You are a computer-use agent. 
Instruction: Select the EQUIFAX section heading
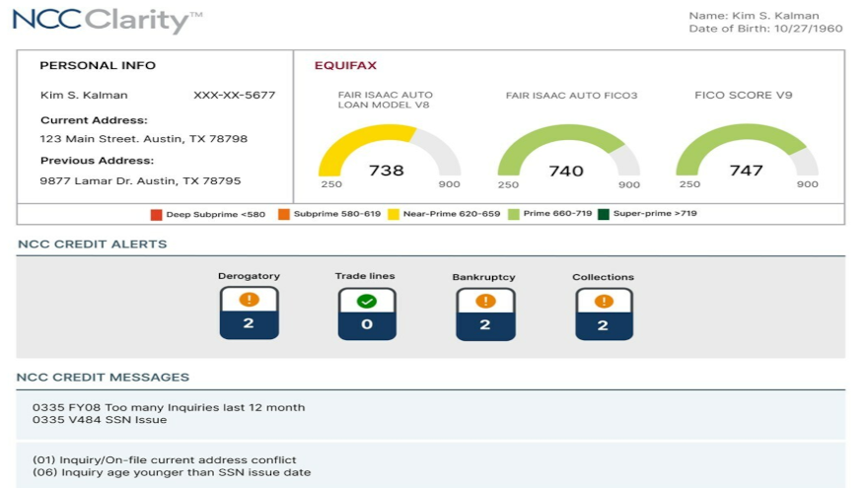[345, 66]
